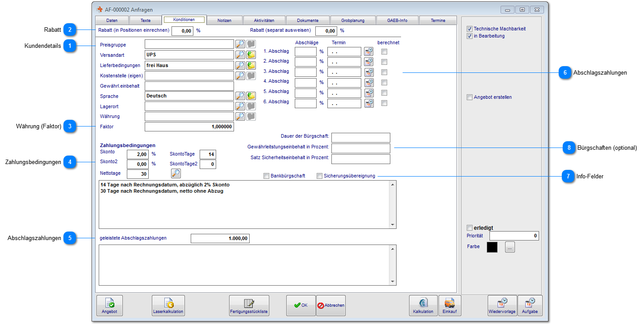Click the folder icon beside Sprache
This screenshot has width=644, height=325.
pyautogui.click(x=251, y=96)
